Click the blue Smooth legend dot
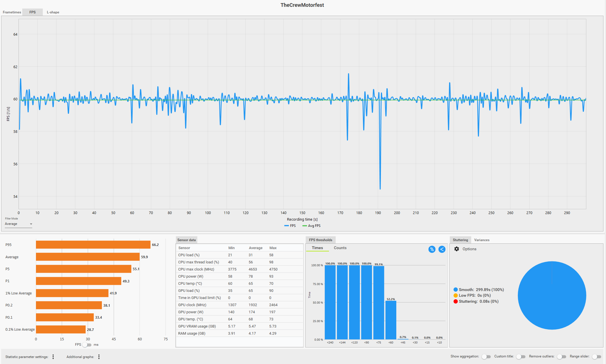 coord(455,290)
